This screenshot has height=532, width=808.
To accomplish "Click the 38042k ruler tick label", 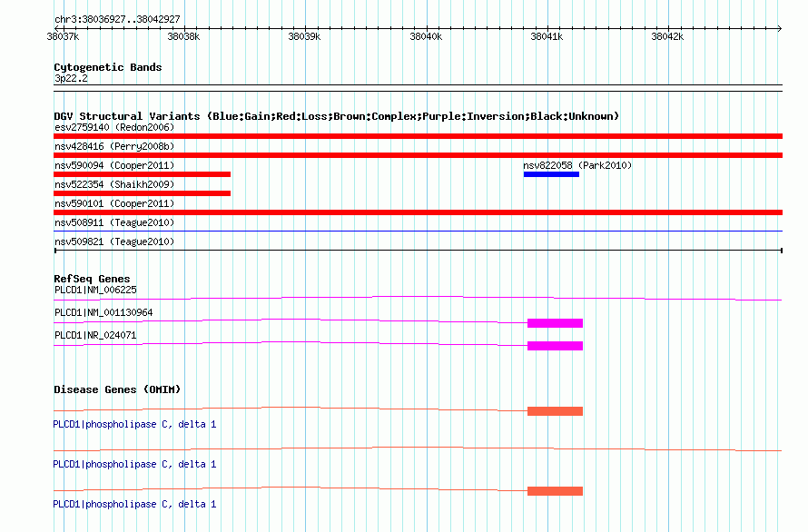I will click(x=667, y=36).
